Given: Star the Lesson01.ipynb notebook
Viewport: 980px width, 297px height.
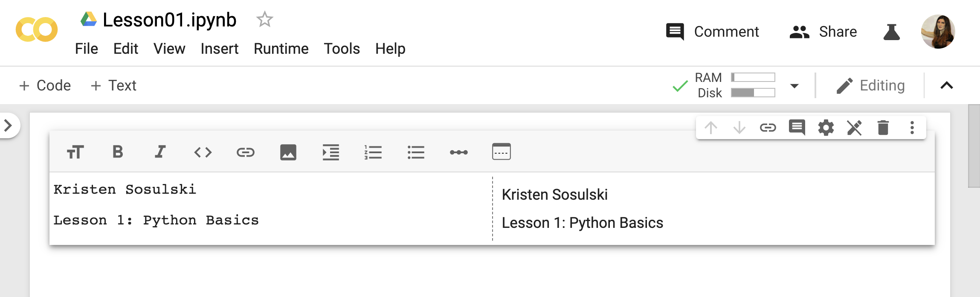Looking at the screenshot, I should (x=264, y=20).
